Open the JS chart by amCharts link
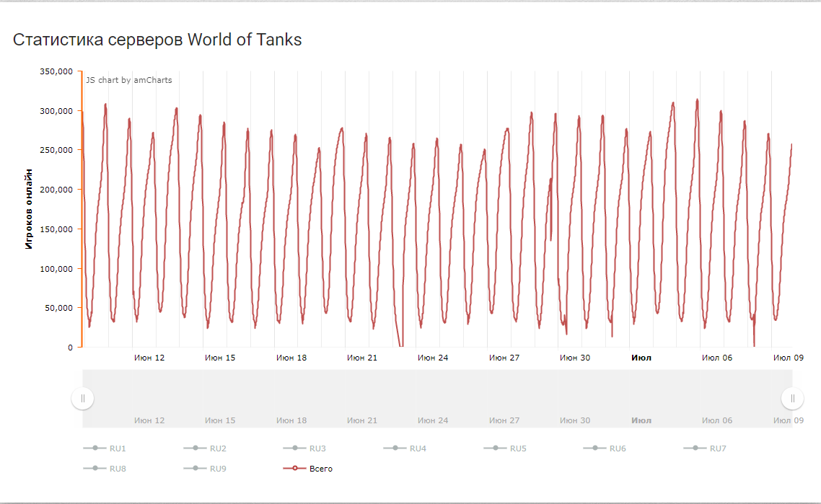The image size is (821, 504). coord(129,80)
